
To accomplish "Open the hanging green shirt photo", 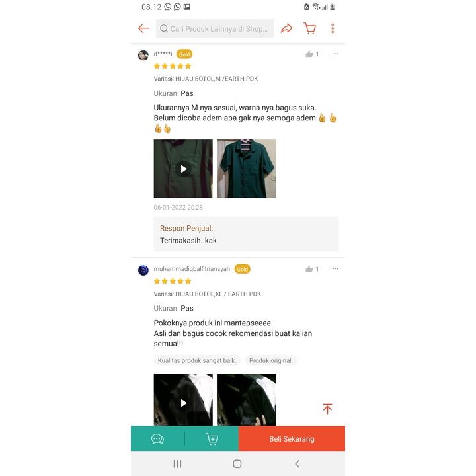I will [246, 169].
